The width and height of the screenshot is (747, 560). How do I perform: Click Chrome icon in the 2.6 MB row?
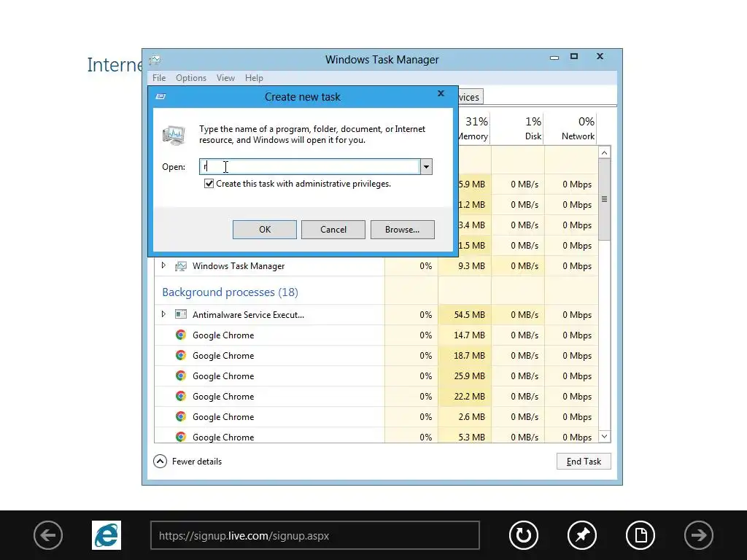click(x=181, y=416)
